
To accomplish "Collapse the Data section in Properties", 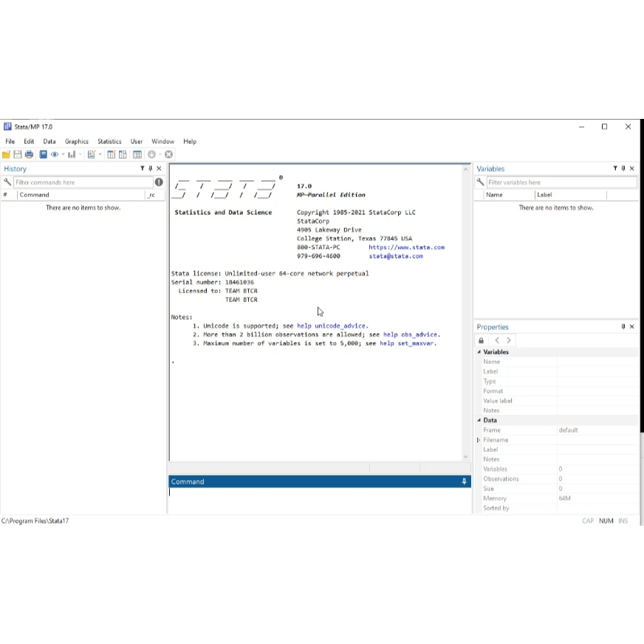I will [x=479, y=420].
